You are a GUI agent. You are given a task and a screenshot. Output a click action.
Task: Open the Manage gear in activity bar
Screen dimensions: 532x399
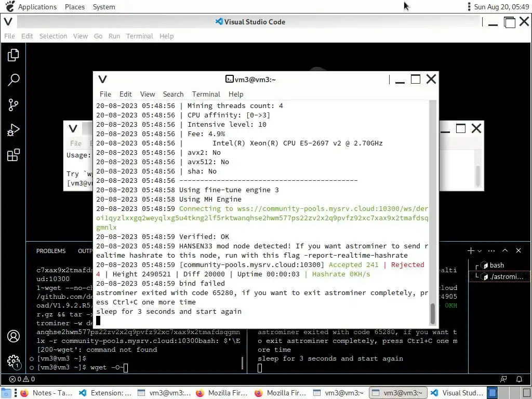tap(13, 362)
